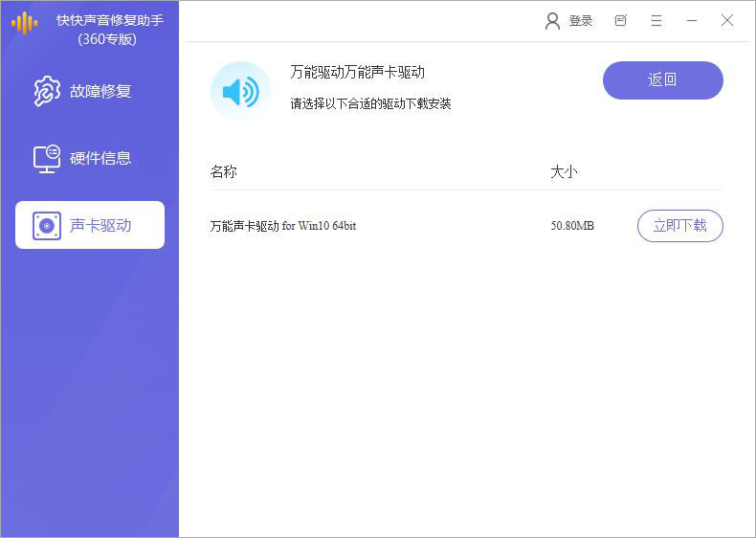Open the 故障修复 sidebar section

(90, 91)
